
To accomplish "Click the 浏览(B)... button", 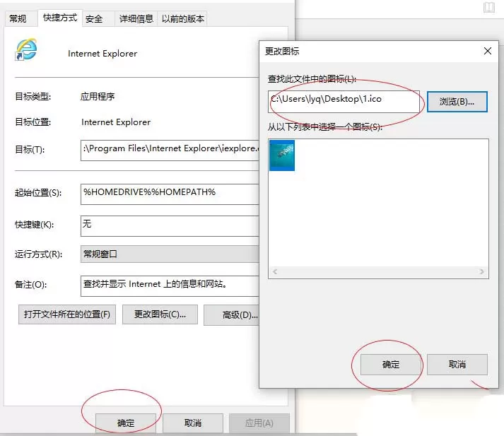I will click(457, 102).
